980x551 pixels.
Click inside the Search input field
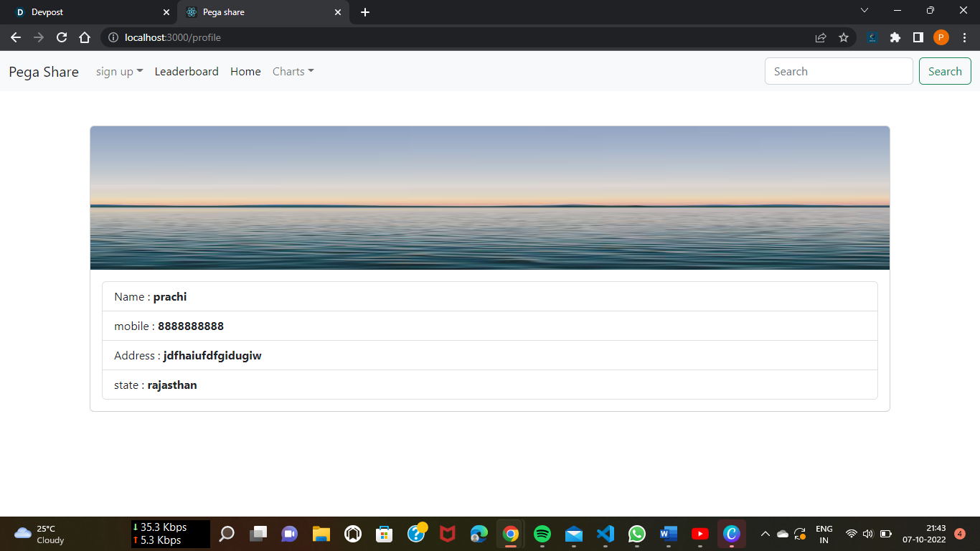[838, 71]
